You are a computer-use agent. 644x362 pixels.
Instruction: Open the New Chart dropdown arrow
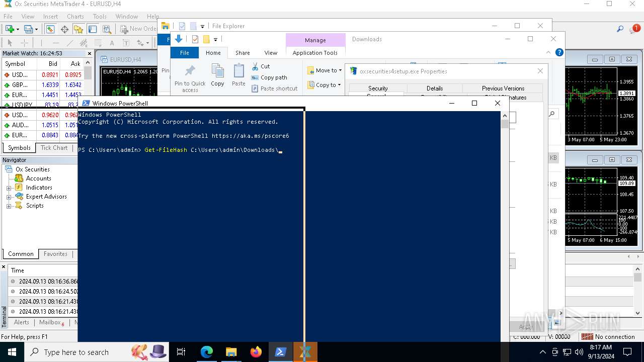pyautogui.click(x=18, y=29)
